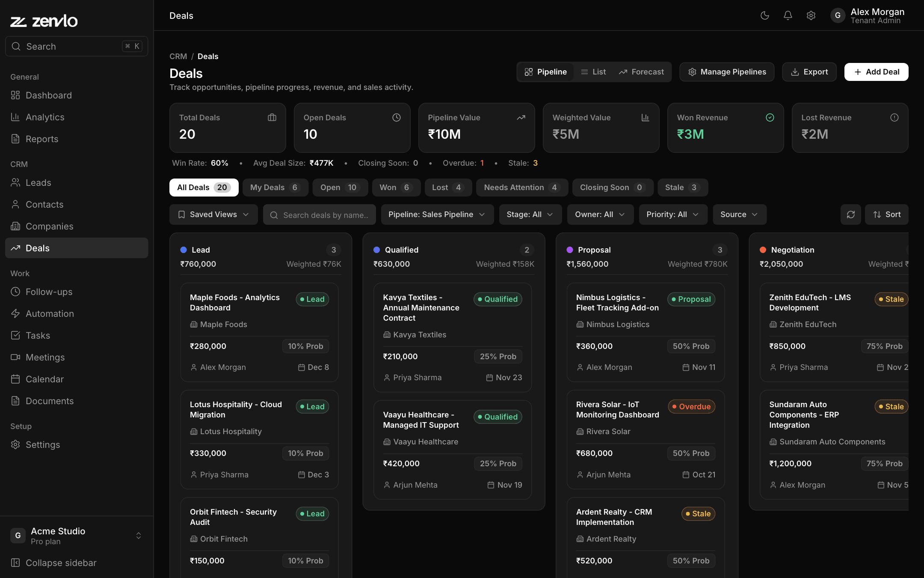
Task: Open settings gear in top bar
Action: click(x=811, y=15)
